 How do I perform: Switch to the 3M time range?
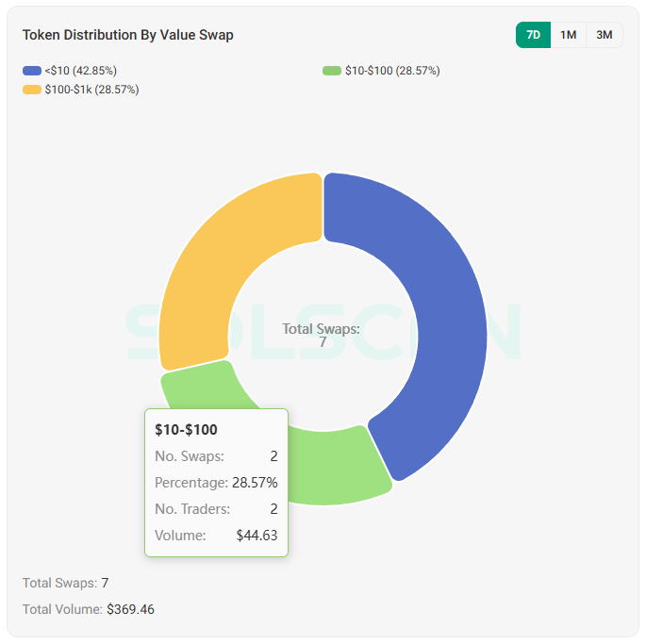pos(605,35)
